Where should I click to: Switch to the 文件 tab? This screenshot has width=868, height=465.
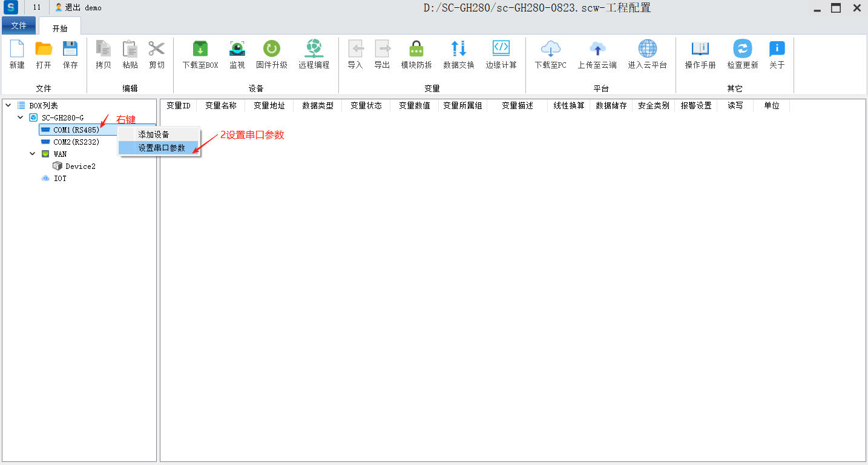tap(19, 25)
